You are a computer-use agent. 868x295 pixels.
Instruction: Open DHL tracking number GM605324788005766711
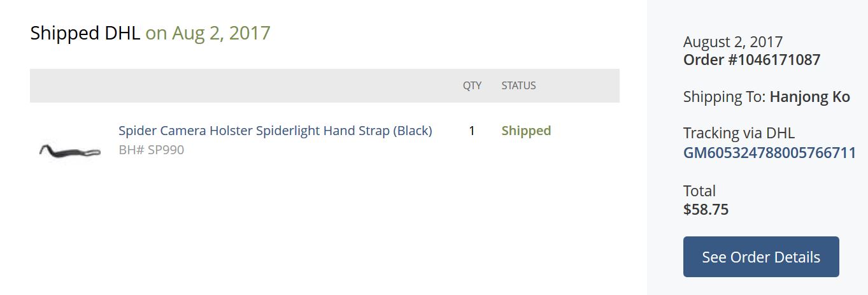click(x=769, y=153)
